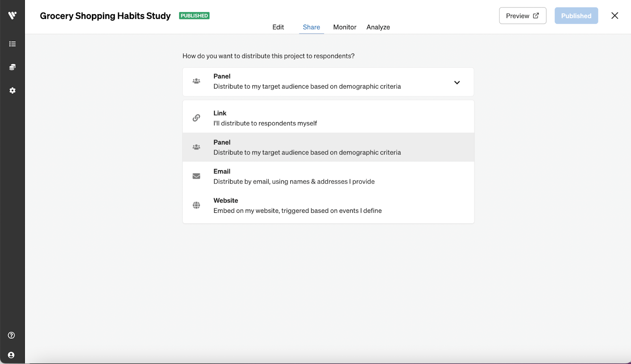The image size is (631, 364).
Task: Open the user account profile icon
Action: (11, 355)
